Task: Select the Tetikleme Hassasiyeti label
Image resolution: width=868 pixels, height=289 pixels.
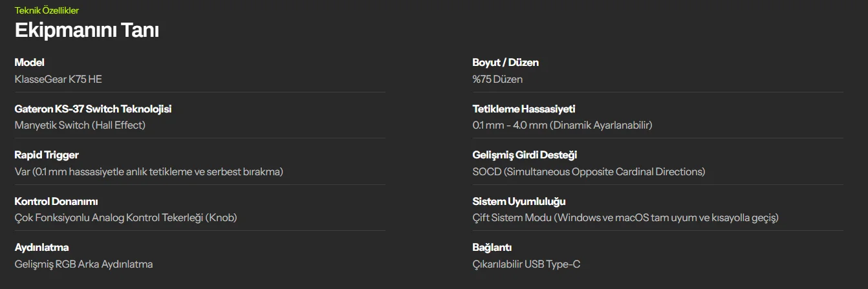Action: (524, 109)
